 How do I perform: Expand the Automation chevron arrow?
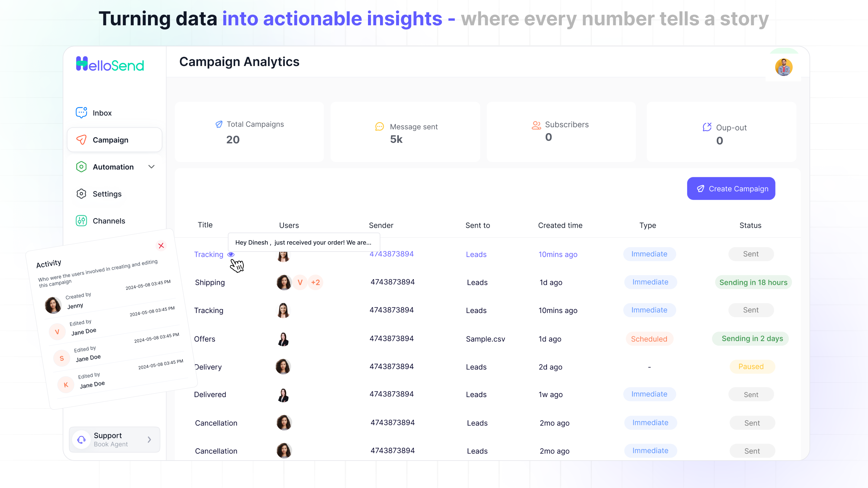[x=151, y=167]
